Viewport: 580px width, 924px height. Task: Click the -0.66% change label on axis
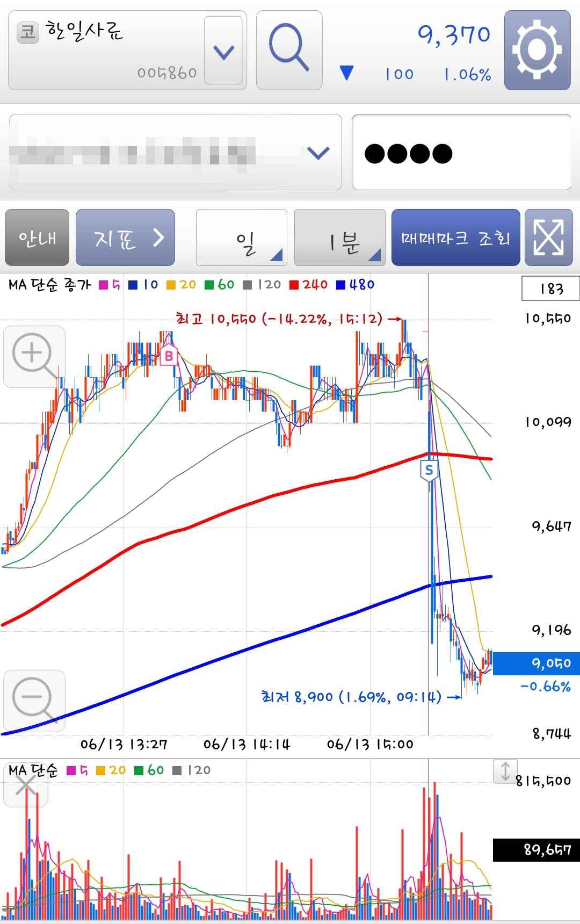[x=545, y=687]
